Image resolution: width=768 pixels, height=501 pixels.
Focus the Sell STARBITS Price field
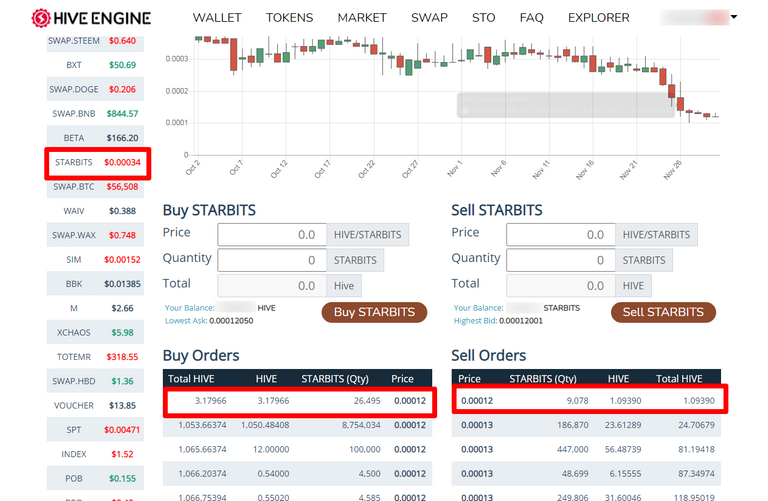[561, 235]
